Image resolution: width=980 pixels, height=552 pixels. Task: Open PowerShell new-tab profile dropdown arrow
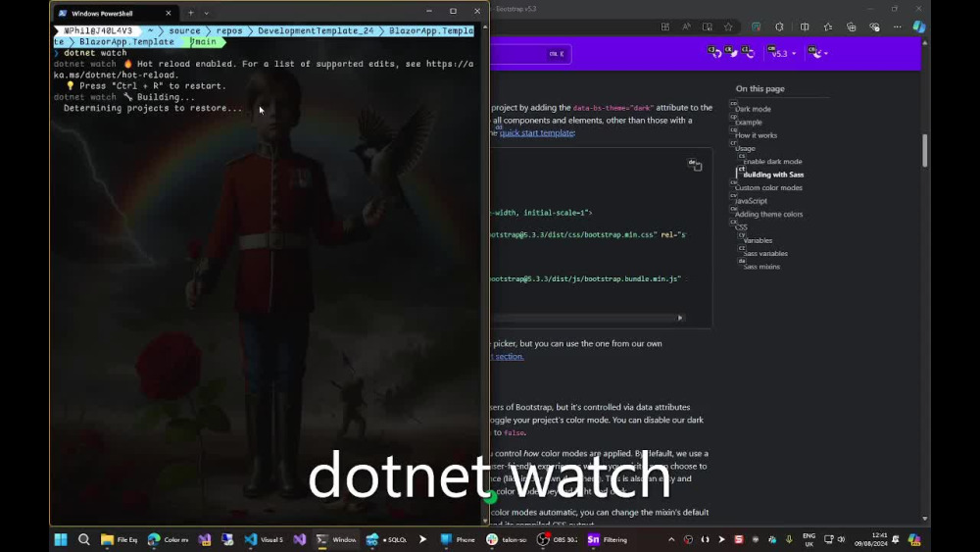pyautogui.click(x=206, y=13)
